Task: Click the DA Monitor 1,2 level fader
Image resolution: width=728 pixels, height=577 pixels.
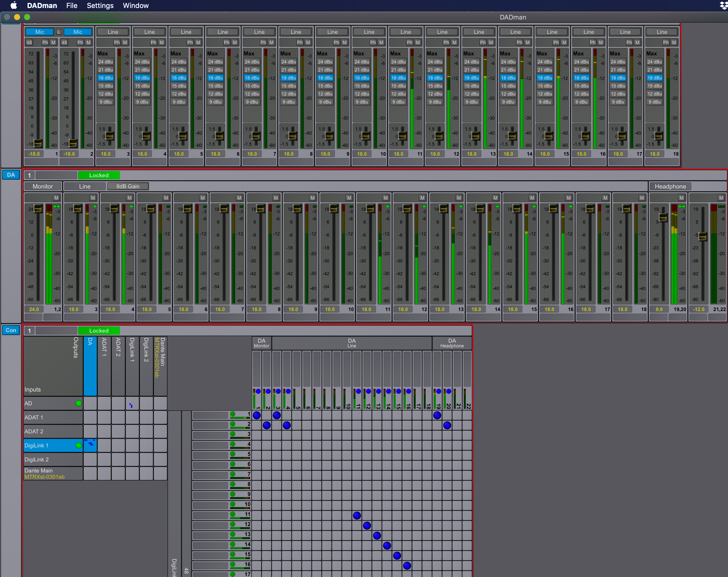Action: 38,209
